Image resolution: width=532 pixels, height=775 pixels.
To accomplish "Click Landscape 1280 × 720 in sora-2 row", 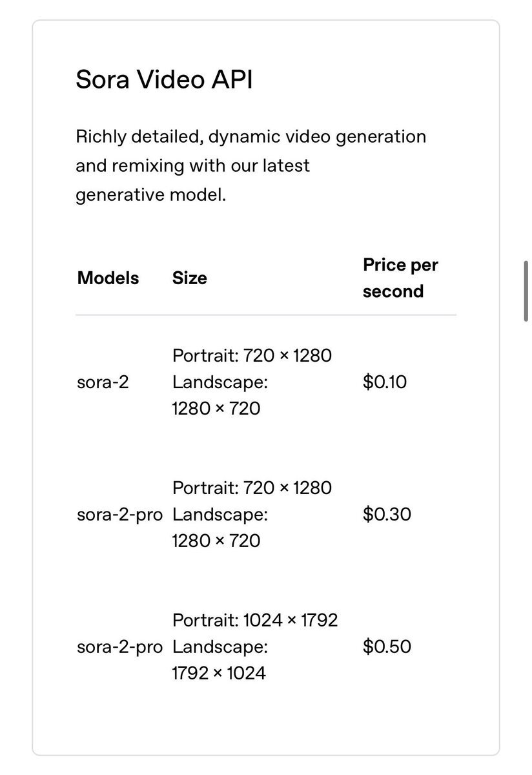I will click(x=220, y=395).
